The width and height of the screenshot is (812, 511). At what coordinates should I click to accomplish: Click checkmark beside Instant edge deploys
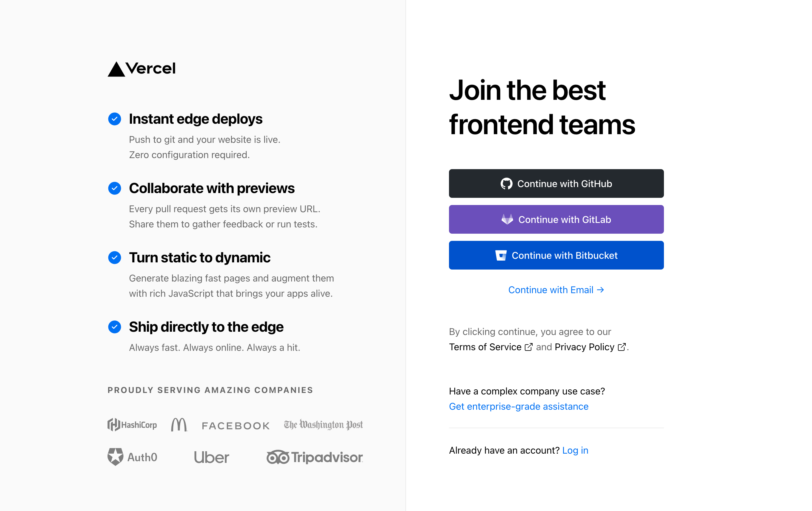click(115, 119)
